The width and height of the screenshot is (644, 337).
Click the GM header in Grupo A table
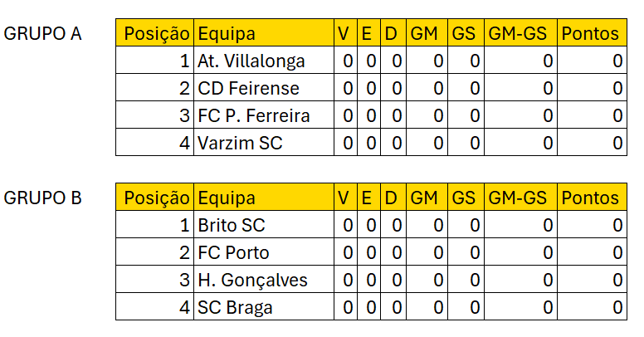[424, 34]
